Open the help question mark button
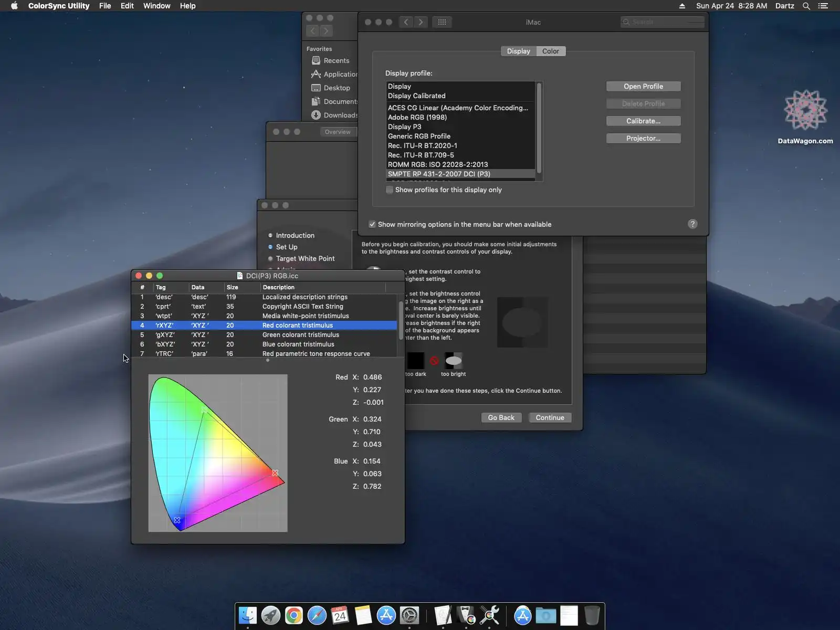840x630 pixels. point(692,224)
